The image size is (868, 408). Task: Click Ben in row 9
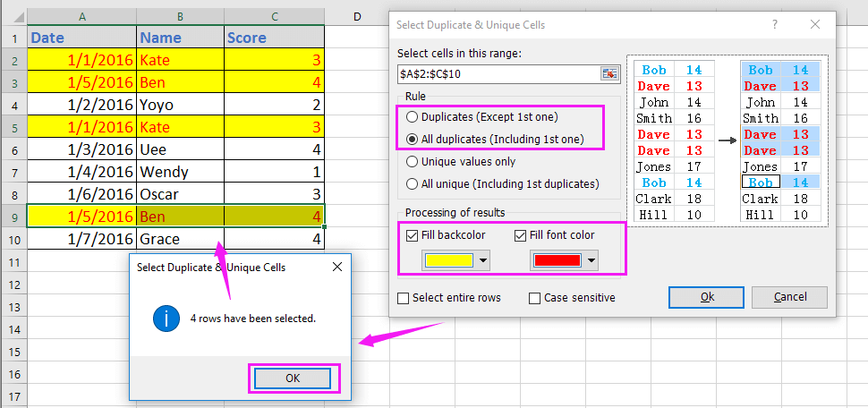click(x=180, y=217)
